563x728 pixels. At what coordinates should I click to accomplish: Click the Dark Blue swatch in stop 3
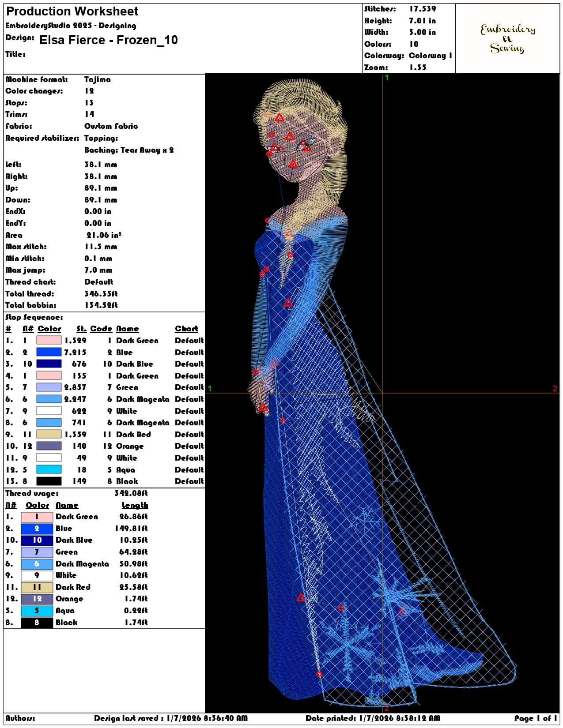point(49,364)
